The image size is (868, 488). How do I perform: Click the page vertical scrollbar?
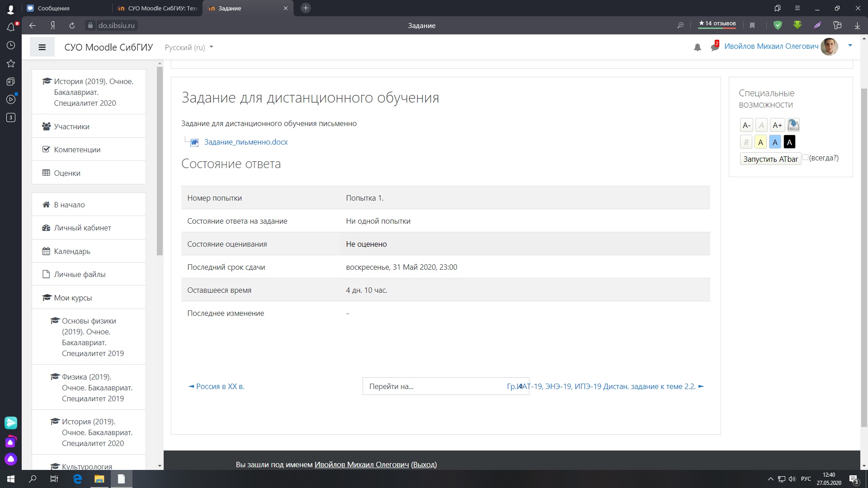click(864, 258)
